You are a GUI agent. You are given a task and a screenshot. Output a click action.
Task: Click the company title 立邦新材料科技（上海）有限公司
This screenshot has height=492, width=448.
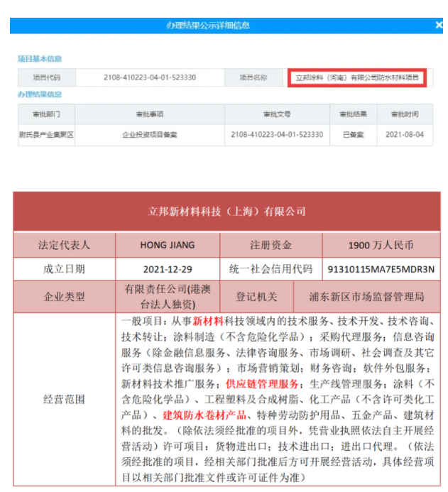pyautogui.click(x=226, y=212)
